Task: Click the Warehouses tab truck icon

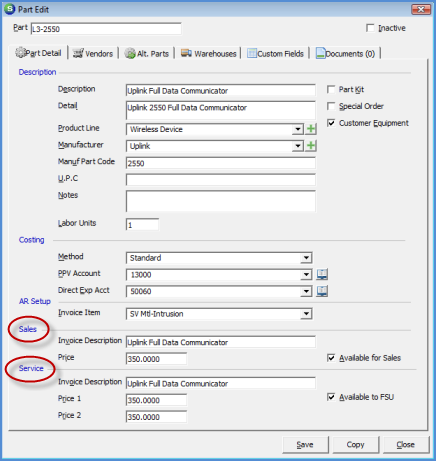Action: pos(186,53)
